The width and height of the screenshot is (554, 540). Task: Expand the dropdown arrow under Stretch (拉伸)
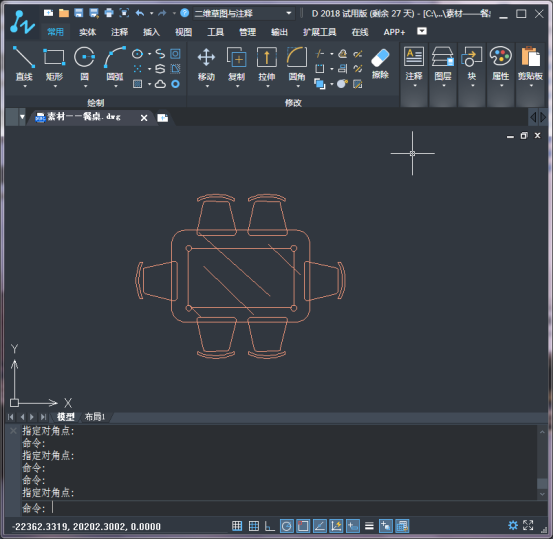pyautogui.click(x=267, y=86)
